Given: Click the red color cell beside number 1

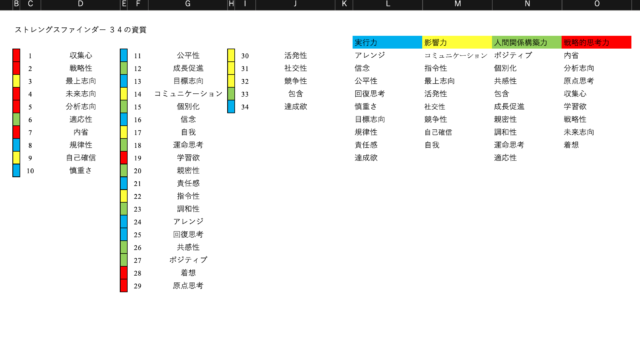Looking at the screenshot, I should (16, 56).
